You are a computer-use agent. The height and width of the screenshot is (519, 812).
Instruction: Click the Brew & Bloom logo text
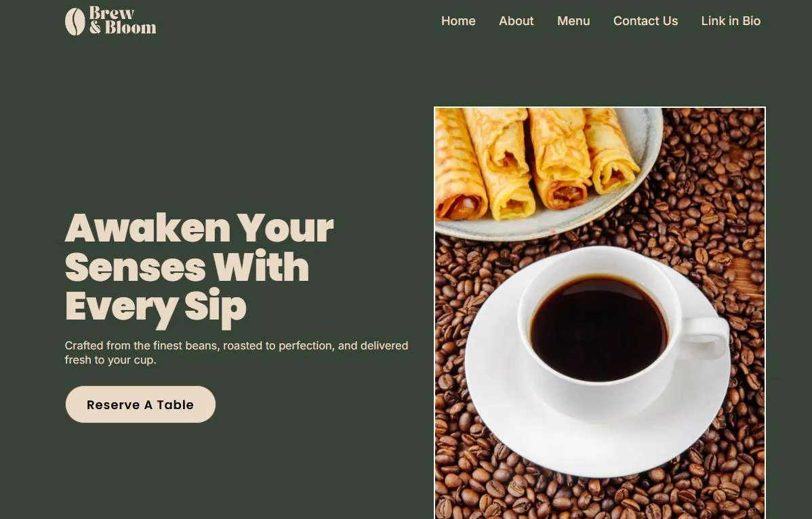pos(122,20)
